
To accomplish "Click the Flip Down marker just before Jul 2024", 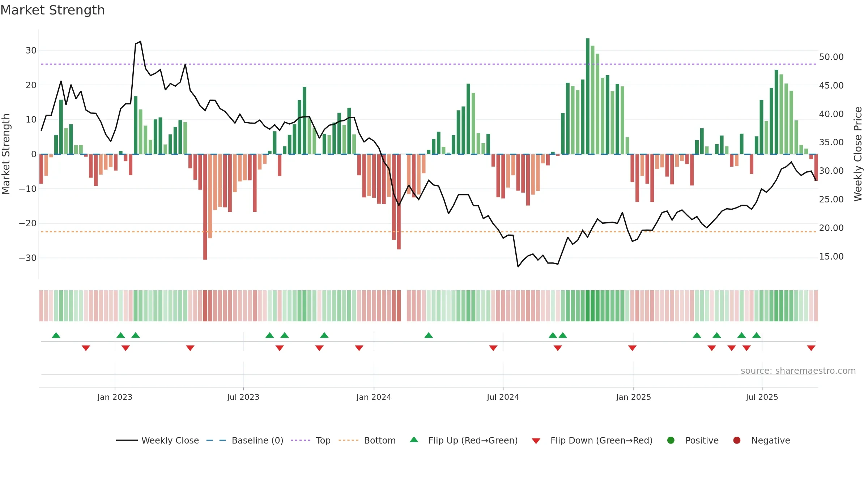I will tap(493, 348).
